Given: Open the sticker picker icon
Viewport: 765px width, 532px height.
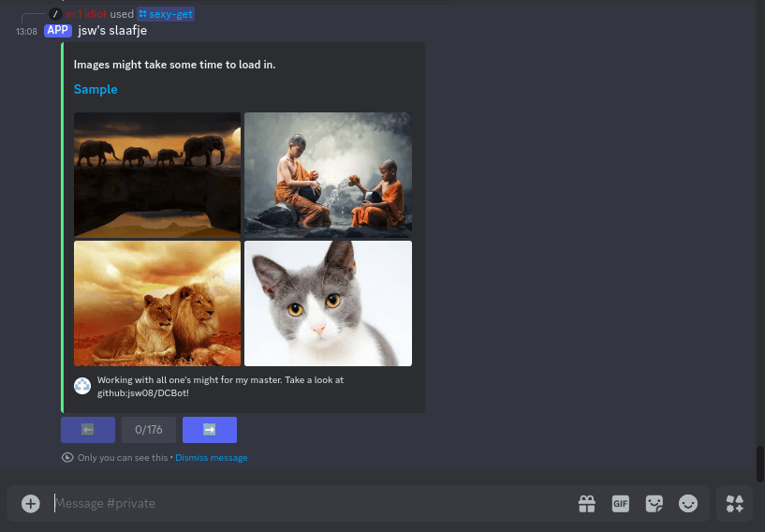Looking at the screenshot, I should coord(655,504).
